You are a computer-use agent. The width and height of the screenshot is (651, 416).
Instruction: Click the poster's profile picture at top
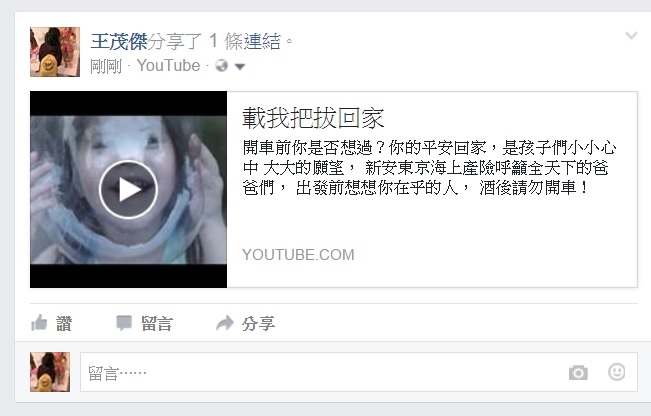coord(55,52)
